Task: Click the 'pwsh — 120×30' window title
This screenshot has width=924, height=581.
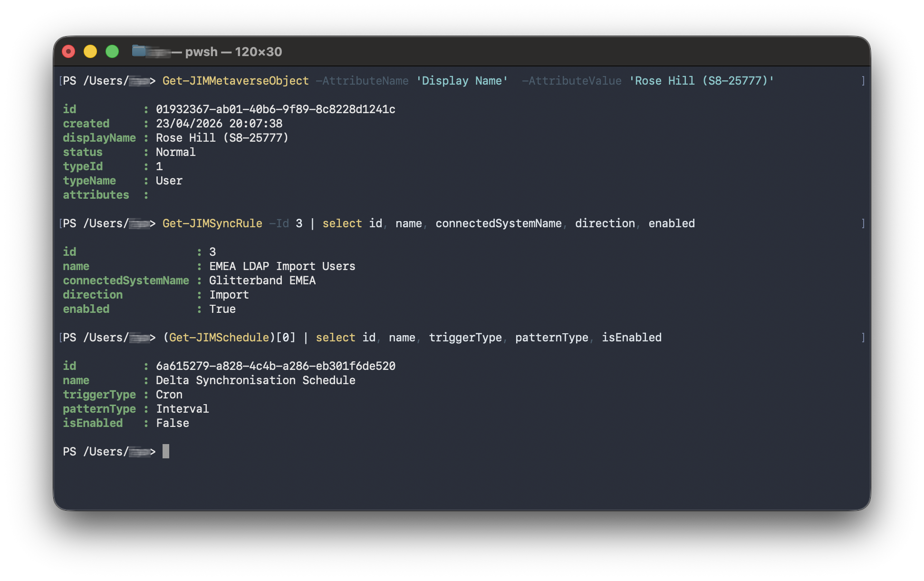Action: click(x=233, y=52)
